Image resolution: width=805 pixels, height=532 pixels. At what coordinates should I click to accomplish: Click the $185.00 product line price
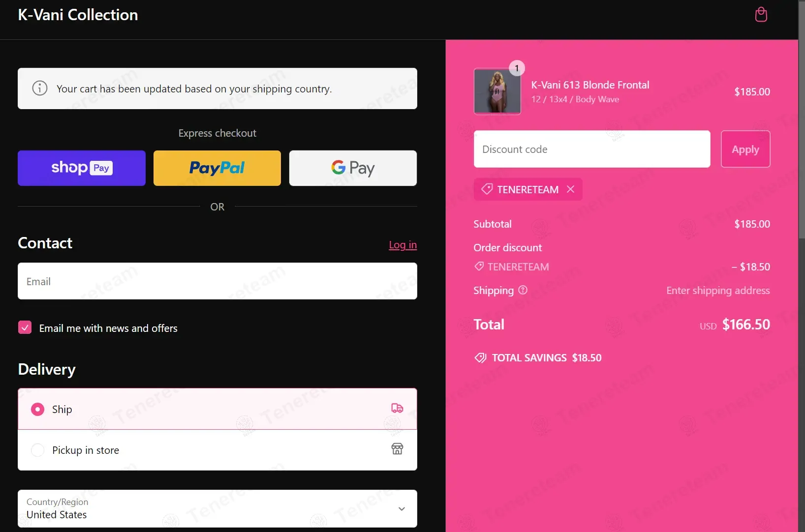click(x=752, y=92)
